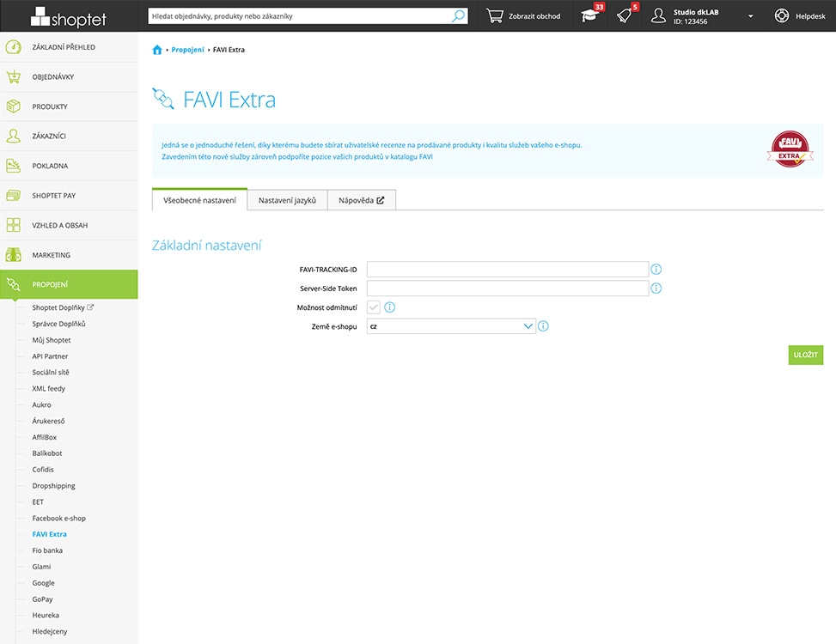
Task: Open ZÁKLADNÍ PŘEHLED menu item
Action: [69, 47]
